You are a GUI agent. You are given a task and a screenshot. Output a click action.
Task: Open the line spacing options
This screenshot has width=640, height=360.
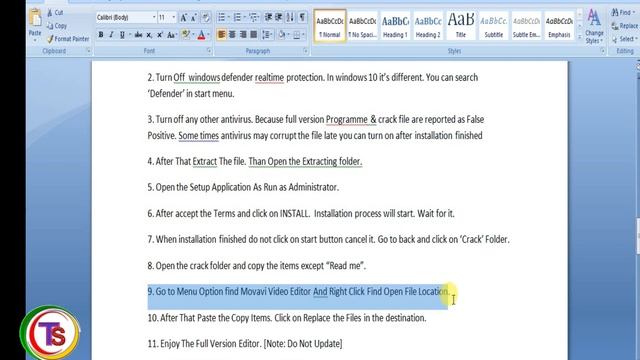pos(267,35)
